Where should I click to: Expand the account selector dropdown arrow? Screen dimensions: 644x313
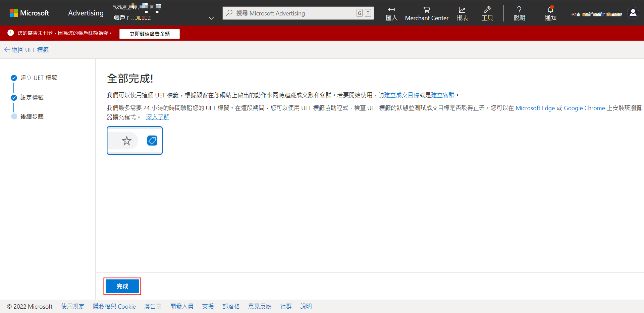coord(211,18)
